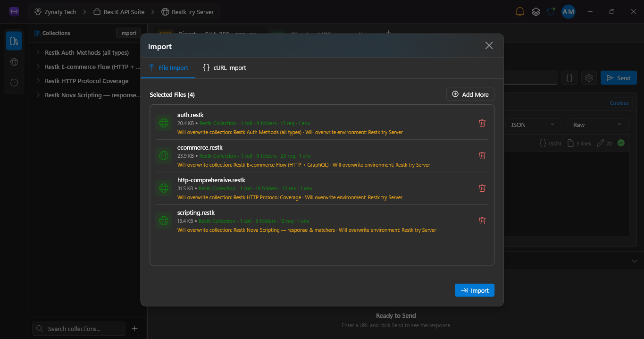Screen dimensions: 644x339
Task: Open the request settings gear icon
Action: (x=589, y=78)
